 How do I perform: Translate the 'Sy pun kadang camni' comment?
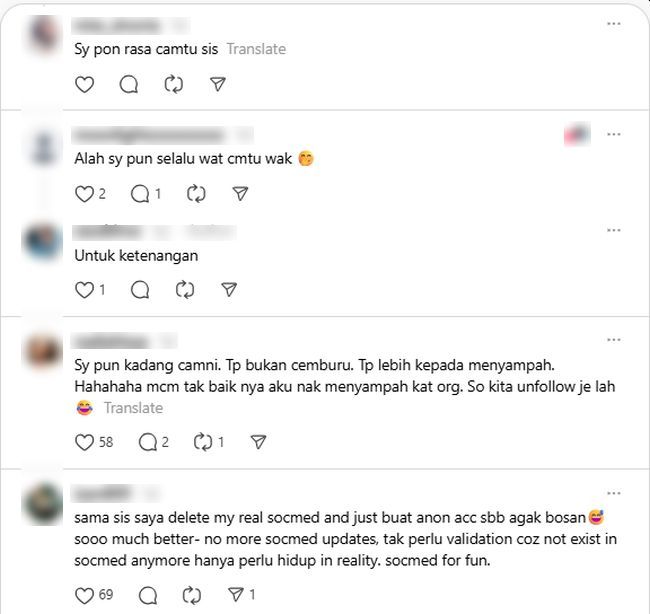click(133, 408)
